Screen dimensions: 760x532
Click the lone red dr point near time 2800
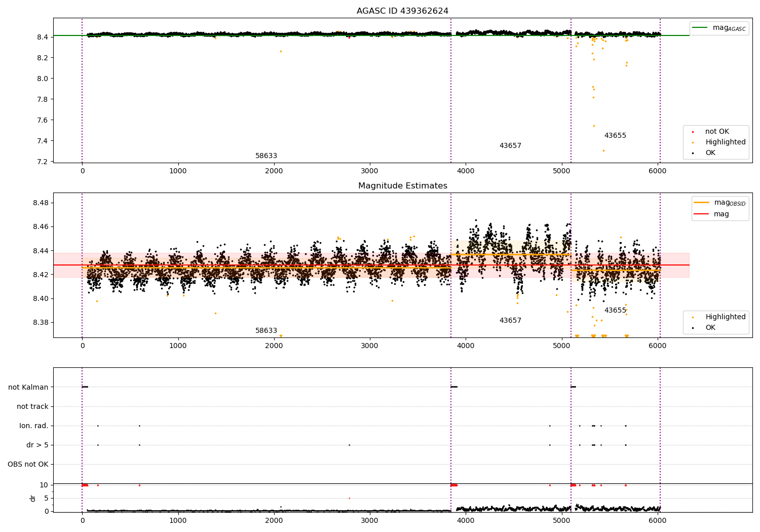tap(349, 498)
